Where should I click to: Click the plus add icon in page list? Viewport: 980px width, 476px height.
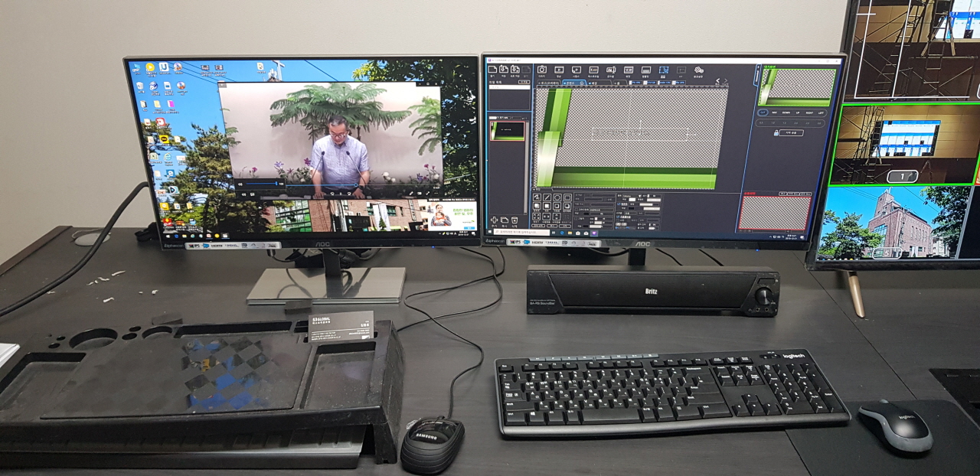point(495,220)
